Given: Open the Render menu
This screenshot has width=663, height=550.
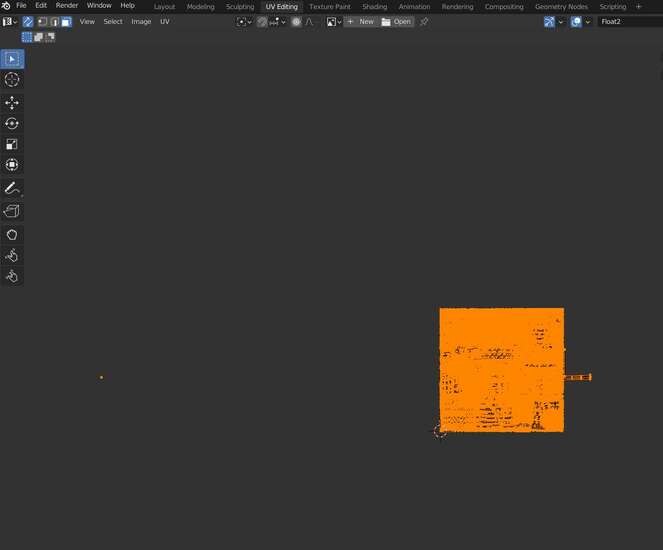Looking at the screenshot, I should pos(67,5).
